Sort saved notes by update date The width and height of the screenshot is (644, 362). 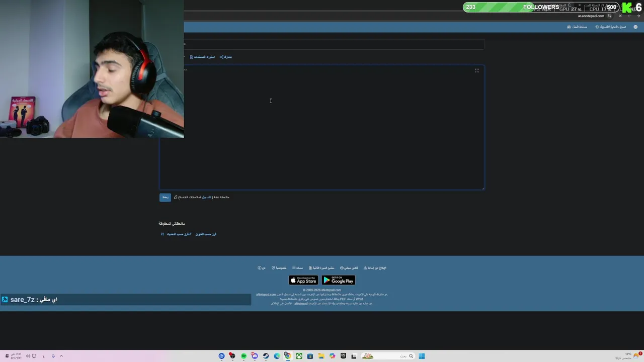179,234
